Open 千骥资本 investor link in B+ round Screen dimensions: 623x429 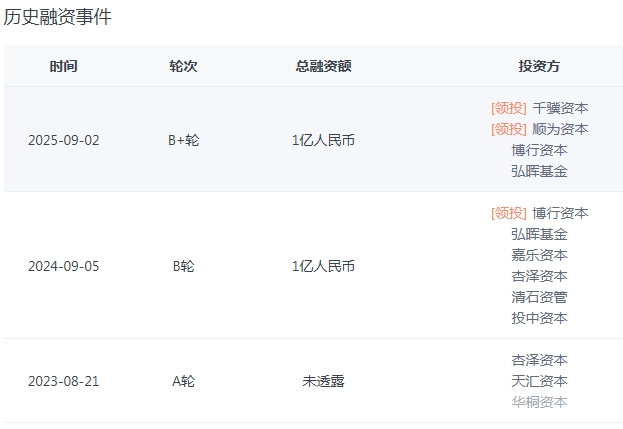(560, 108)
